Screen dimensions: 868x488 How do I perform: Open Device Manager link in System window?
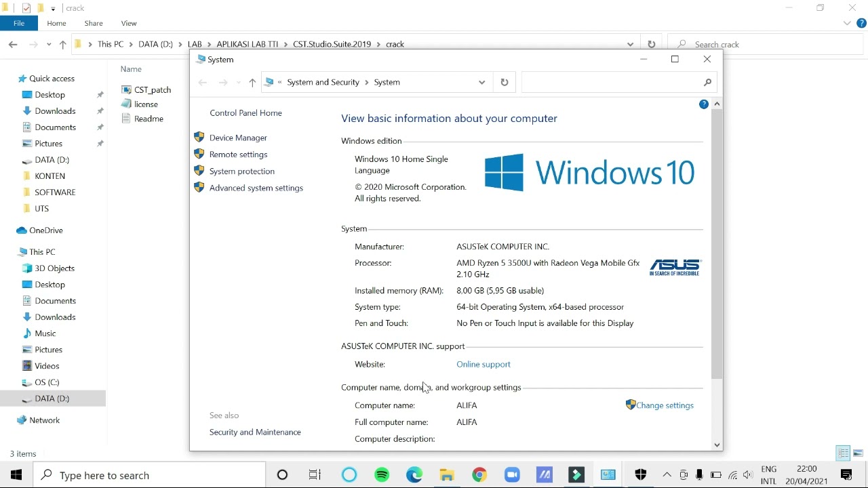click(238, 138)
